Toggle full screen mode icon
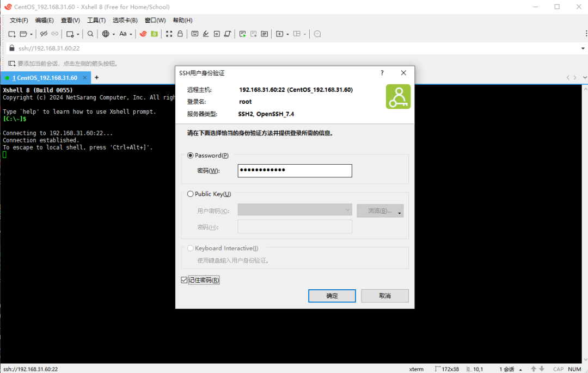 point(169,34)
